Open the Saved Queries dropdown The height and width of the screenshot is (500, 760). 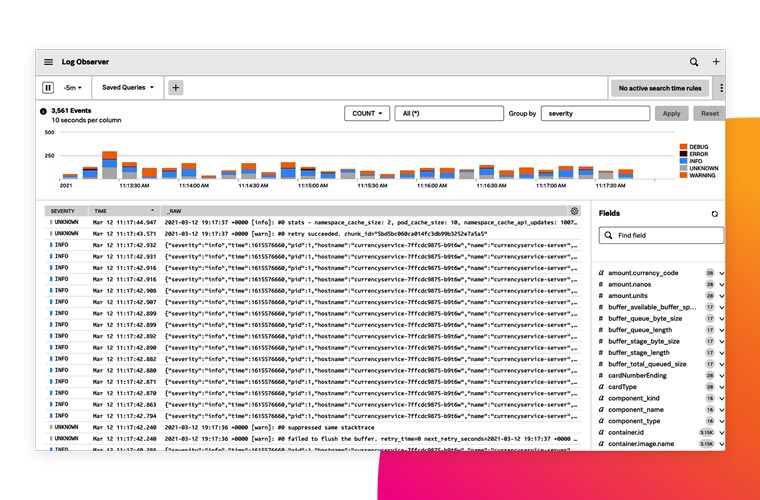click(127, 88)
